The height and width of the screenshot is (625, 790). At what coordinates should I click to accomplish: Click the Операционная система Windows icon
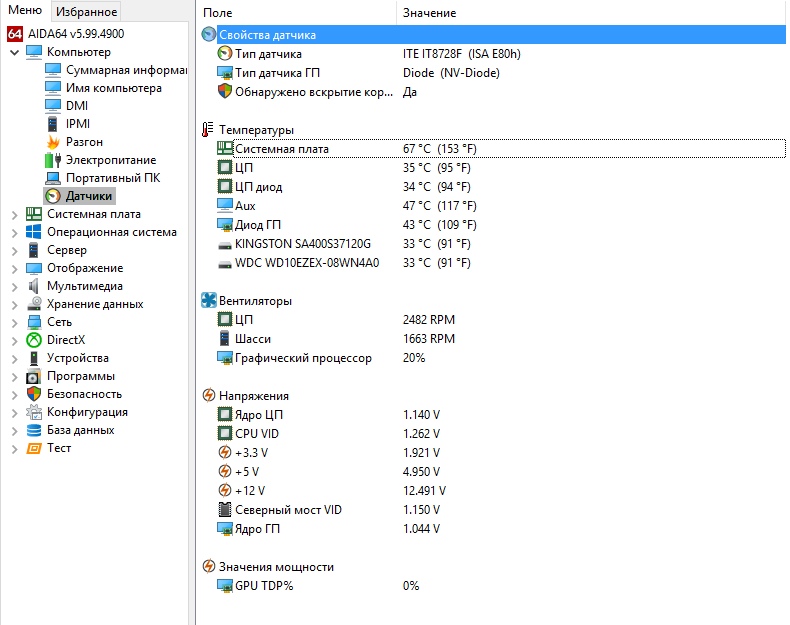[34, 232]
